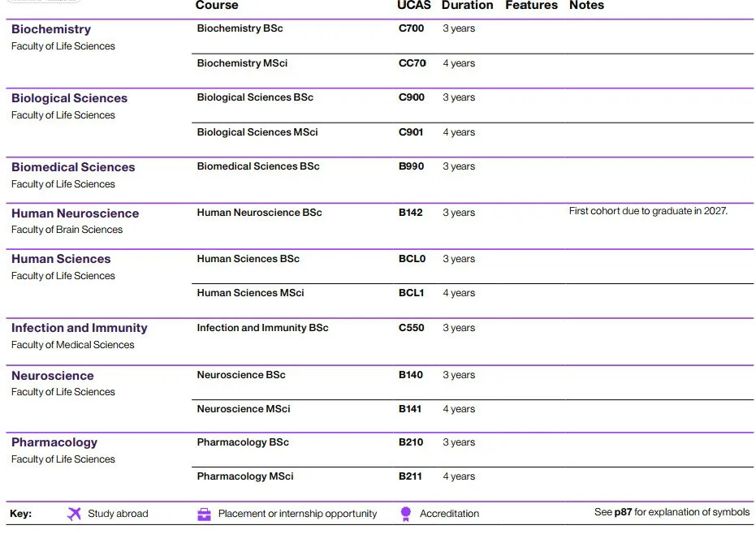Screen dimensions: 756x547
Task: Click the Study abroad airplane icon
Action: pyautogui.click(x=74, y=514)
